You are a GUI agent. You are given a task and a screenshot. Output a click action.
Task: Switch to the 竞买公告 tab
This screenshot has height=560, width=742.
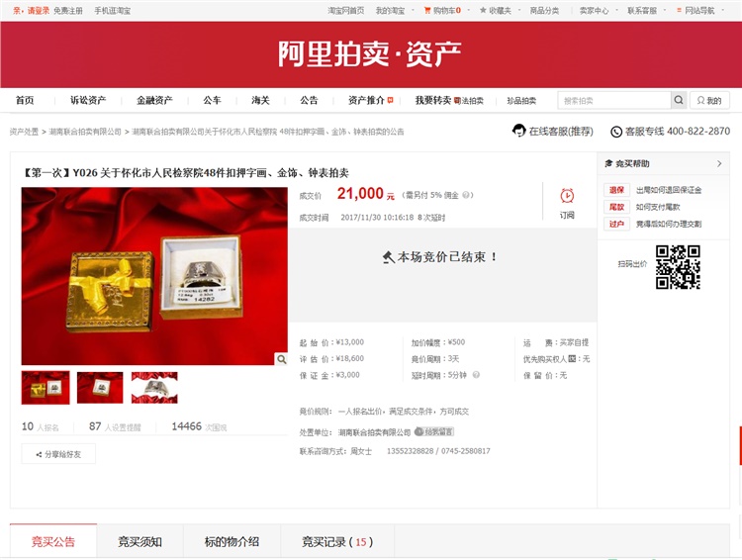(53, 541)
